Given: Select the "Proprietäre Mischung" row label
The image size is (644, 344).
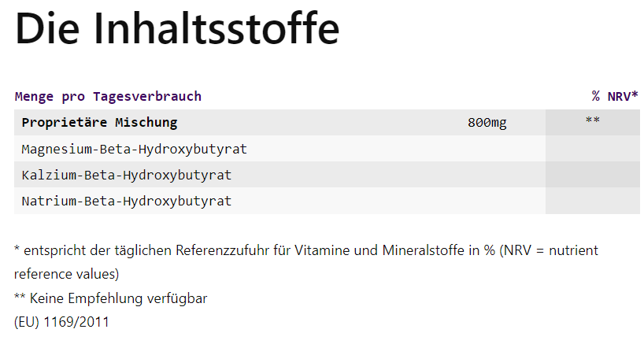Looking at the screenshot, I should 99,123.
